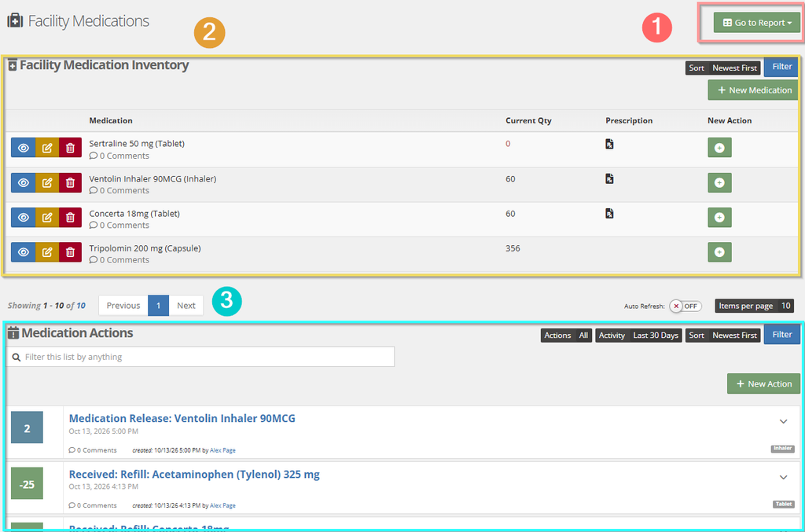
Task: Open prescription file for Sertraline 50 mg
Action: pyautogui.click(x=609, y=144)
